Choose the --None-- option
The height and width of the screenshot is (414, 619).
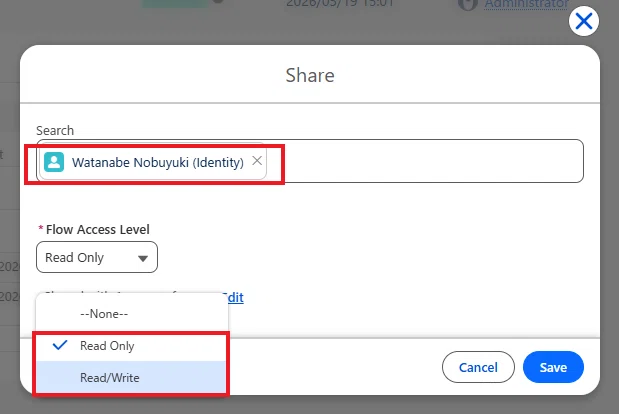[x=132, y=314]
